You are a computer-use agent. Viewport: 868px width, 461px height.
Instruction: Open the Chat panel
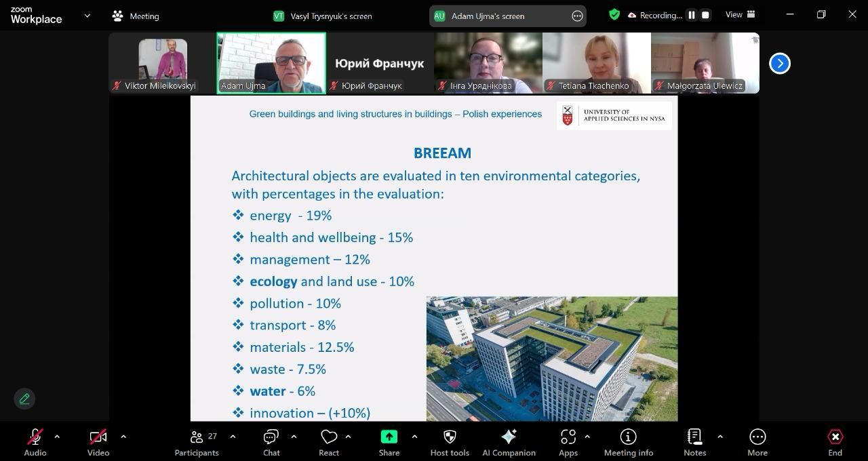point(271,442)
